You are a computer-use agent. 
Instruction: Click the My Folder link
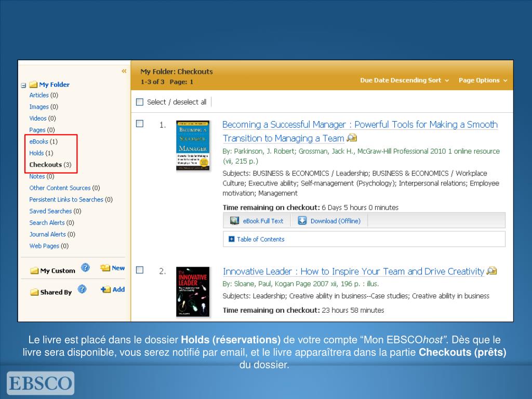point(54,85)
